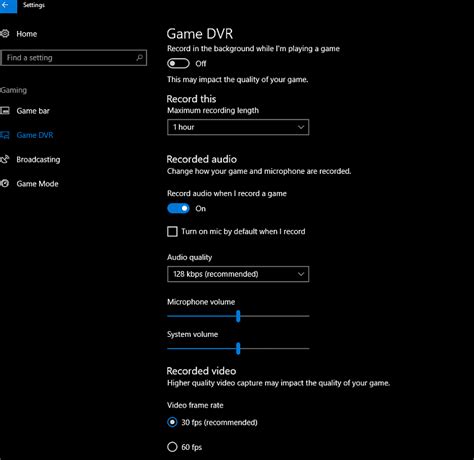
Task: Select the 30 fps (recommended) option
Action: click(172, 422)
